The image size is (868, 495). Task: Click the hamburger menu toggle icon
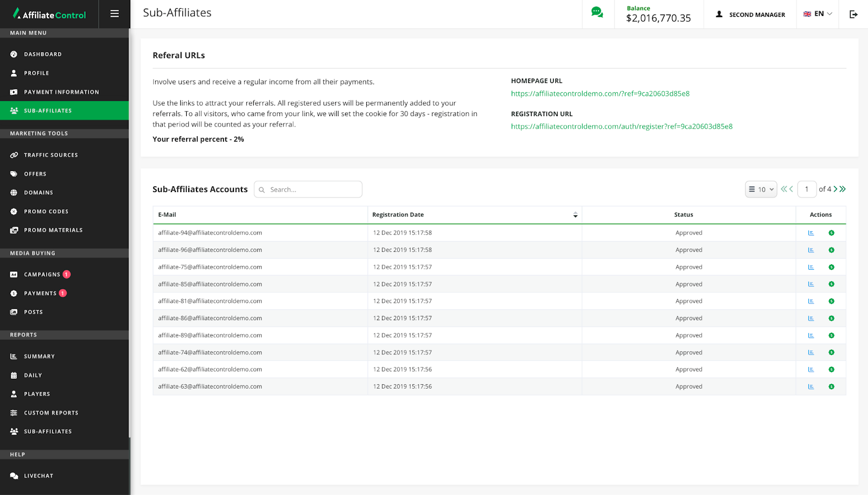[114, 14]
